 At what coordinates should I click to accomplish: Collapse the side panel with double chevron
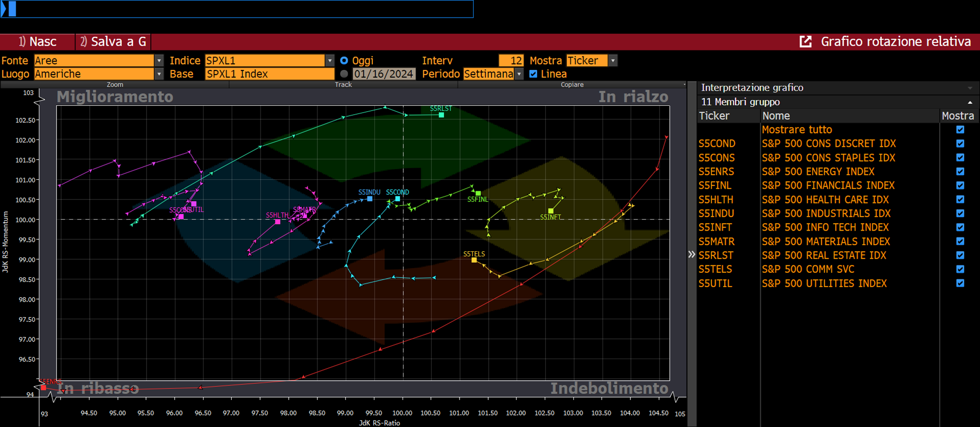(692, 255)
